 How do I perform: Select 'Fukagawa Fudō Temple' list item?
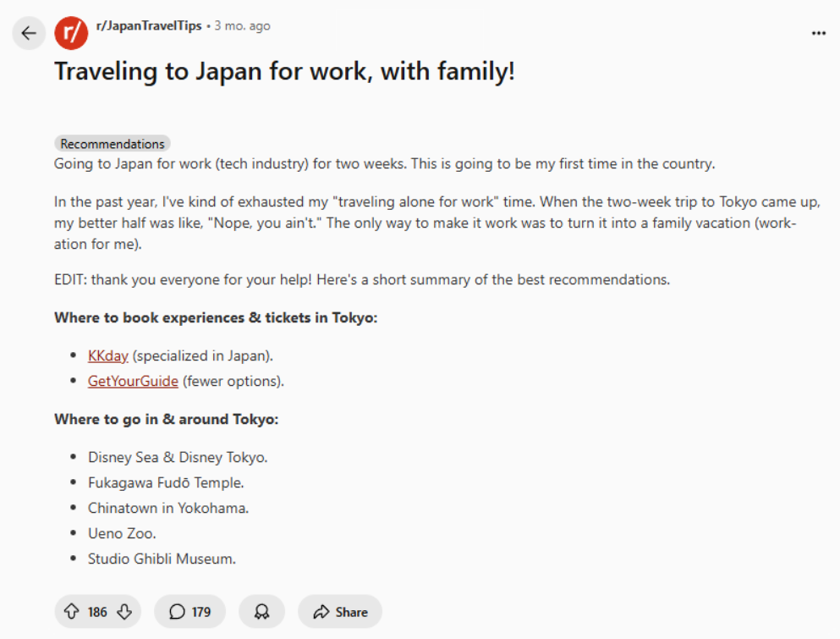pyautogui.click(x=166, y=482)
